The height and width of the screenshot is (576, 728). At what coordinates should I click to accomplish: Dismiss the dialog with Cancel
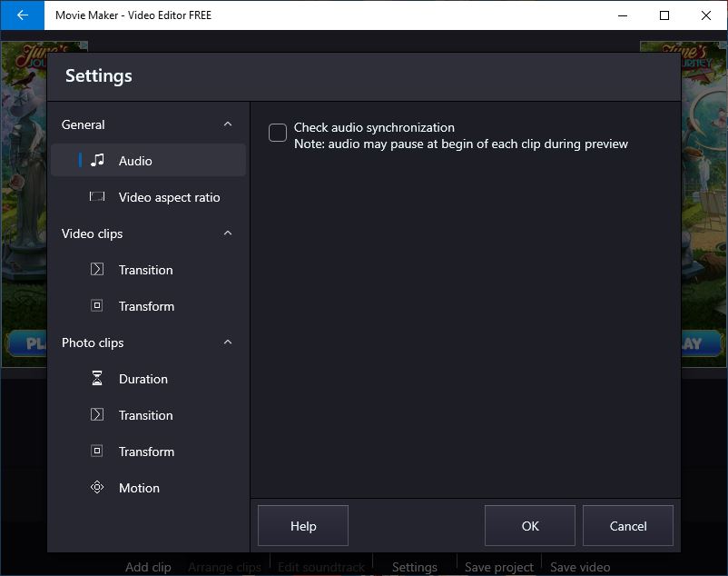click(628, 526)
